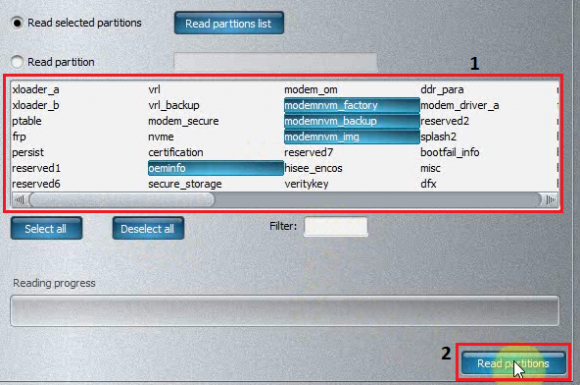Select the reserved7 partition
The height and width of the screenshot is (385, 580).
click(x=309, y=152)
